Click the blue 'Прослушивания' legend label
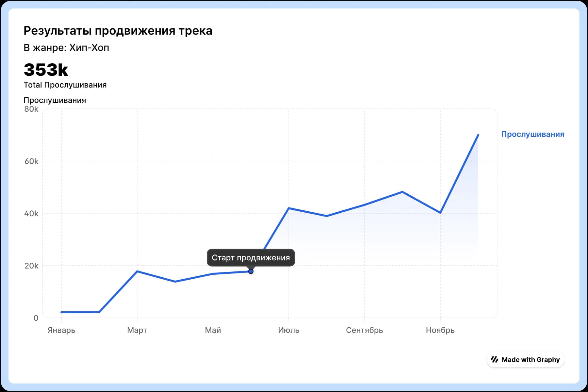This screenshot has width=588, height=392. pos(533,134)
